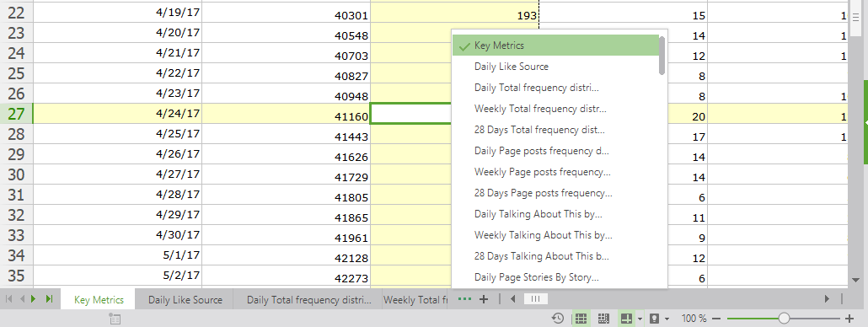Image resolution: width=868 pixels, height=327 pixels.
Task: Choose Weekly Page posts frequency... entry
Action: (556, 172)
